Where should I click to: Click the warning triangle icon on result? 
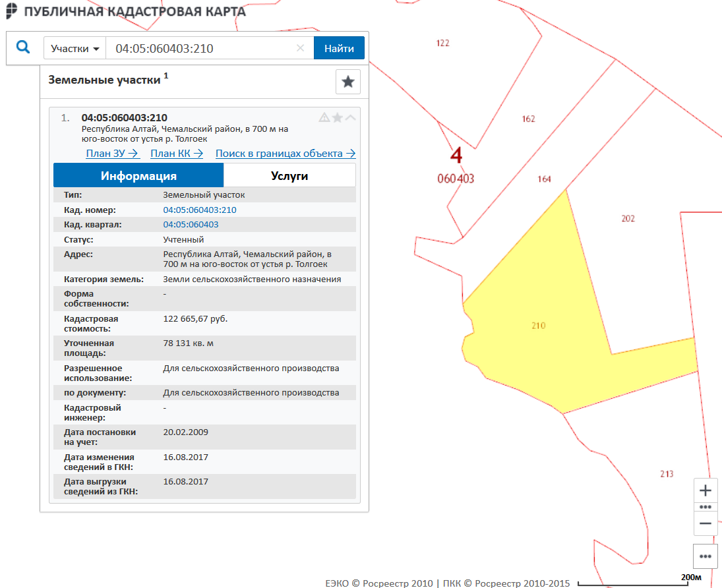click(324, 117)
